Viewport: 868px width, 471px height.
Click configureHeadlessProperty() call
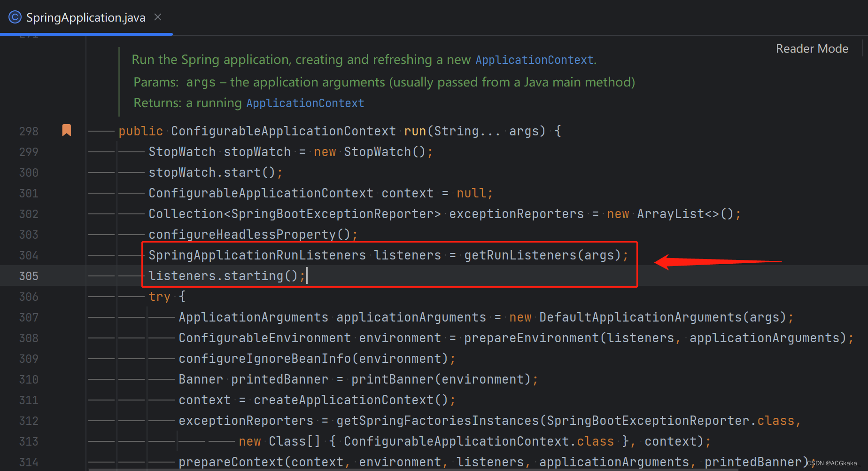250,235
